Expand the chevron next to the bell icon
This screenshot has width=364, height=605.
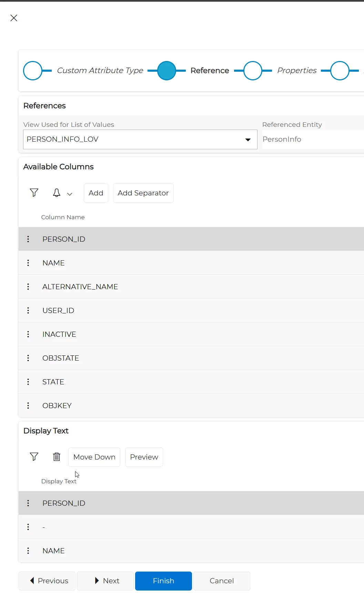pyautogui.click(x=70, y=194)
